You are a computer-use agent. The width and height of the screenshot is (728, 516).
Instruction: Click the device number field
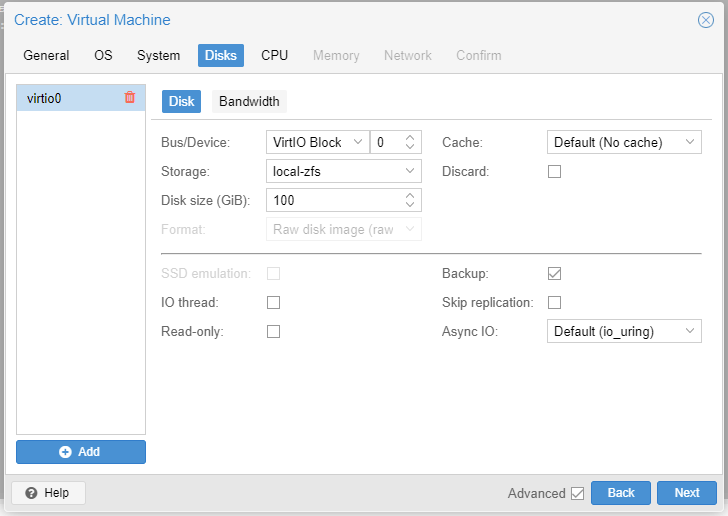pyautogui.click(x=387, y=142)
